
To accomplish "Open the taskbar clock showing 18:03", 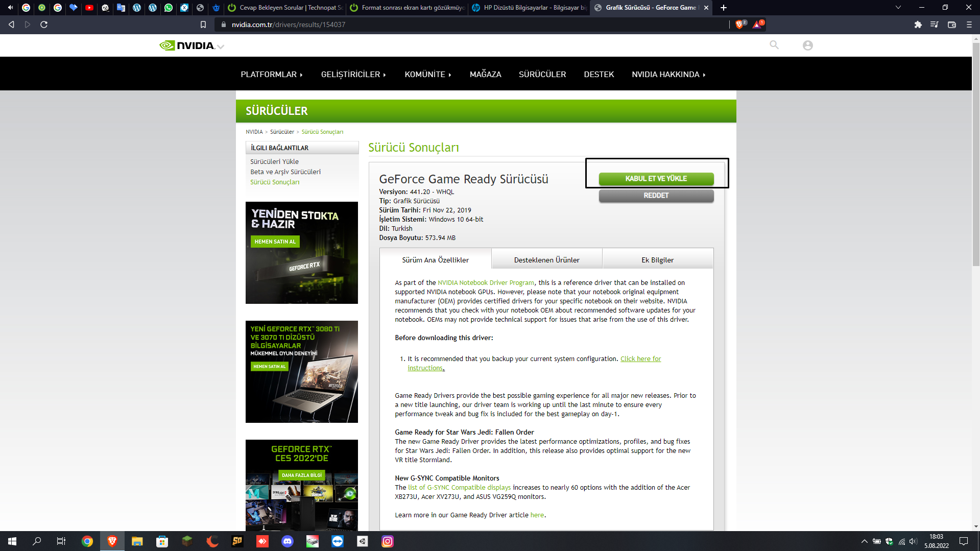I will pyautogui.click(x=936, y=541).
